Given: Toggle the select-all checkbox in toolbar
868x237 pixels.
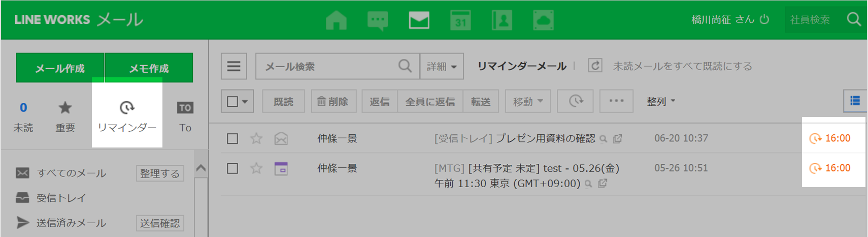Looking at the screenshot, I should [232, 101].
